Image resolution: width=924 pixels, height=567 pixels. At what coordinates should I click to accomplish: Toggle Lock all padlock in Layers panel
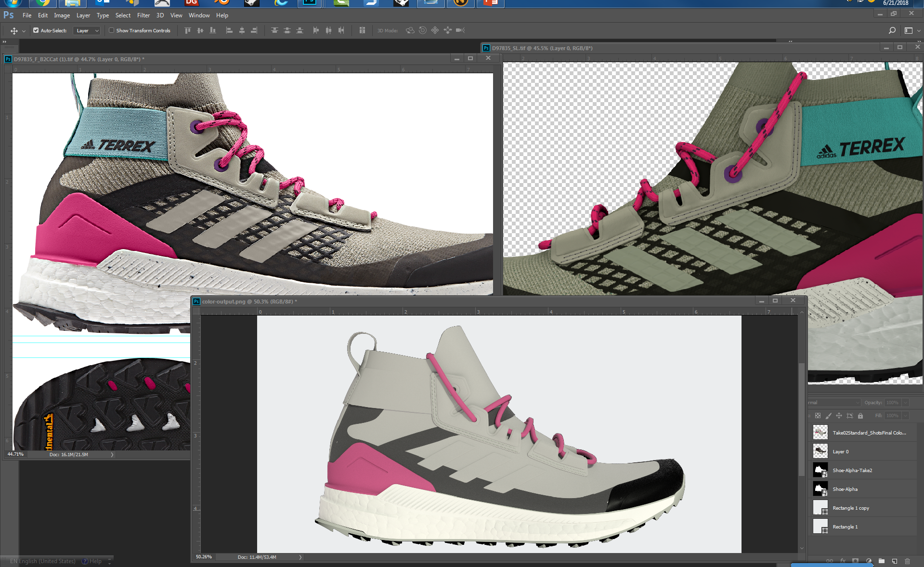[x=860, y=416]
